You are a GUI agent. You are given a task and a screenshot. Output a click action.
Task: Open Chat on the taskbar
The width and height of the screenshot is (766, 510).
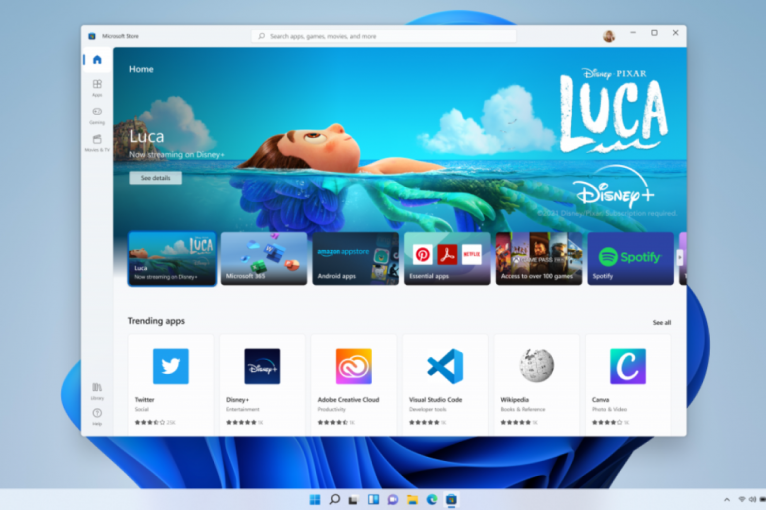coord(393,499)
